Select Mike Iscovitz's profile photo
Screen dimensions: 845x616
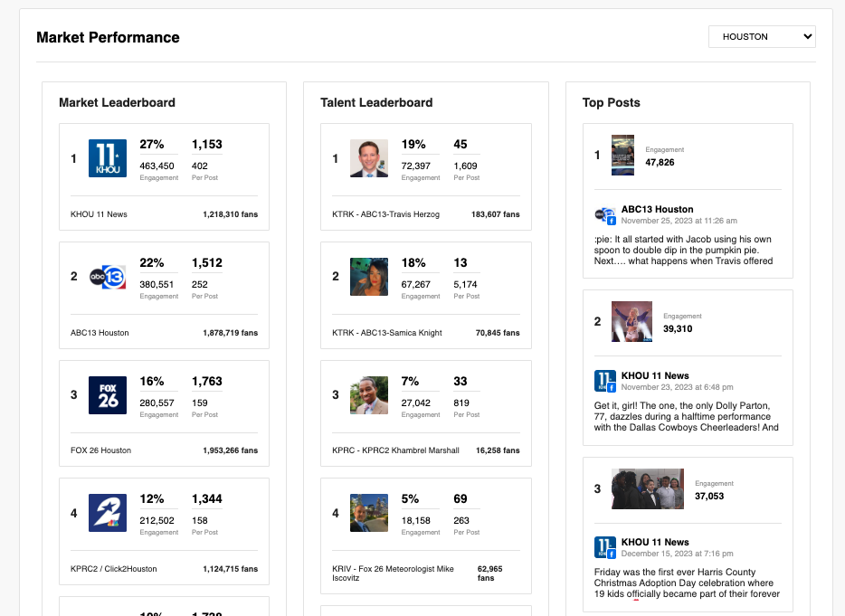369,513
